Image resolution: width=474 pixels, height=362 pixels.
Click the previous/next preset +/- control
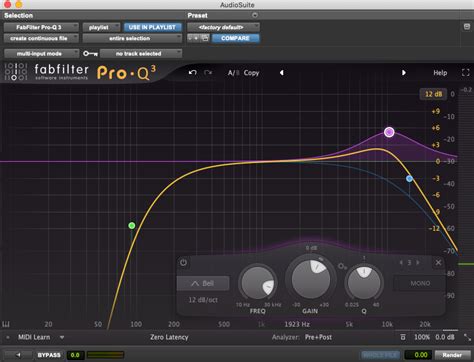(193, 38)
